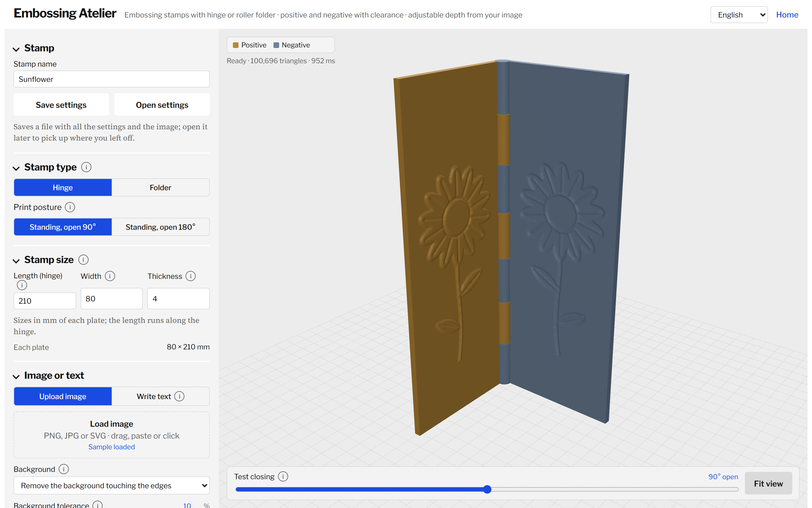This screenshot has height=508, width=812.
Task: Open the Write text info icon
Action: (x=180, y=396)
